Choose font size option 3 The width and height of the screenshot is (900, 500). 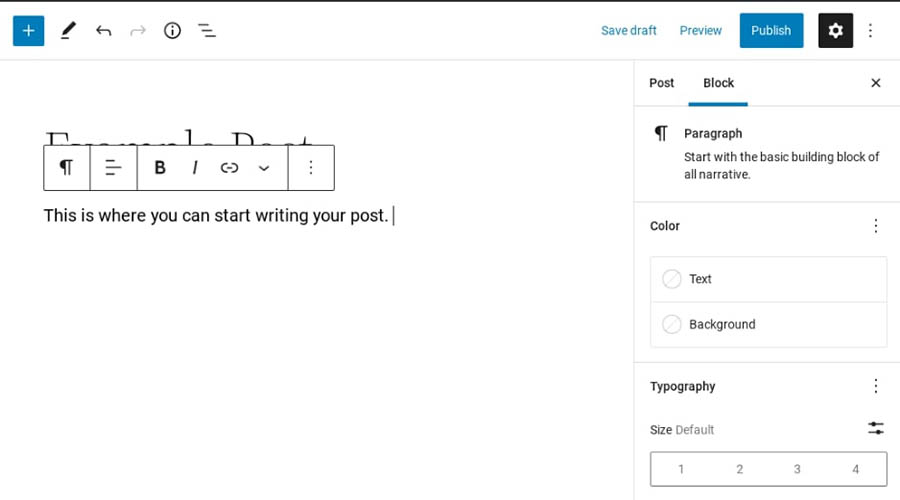[x=797, y=469]
